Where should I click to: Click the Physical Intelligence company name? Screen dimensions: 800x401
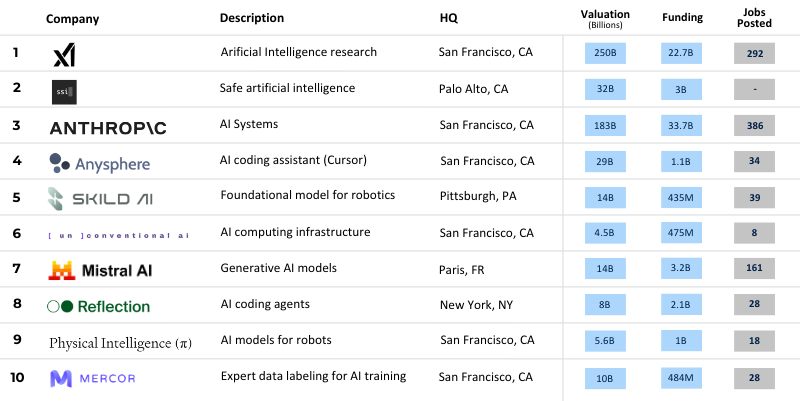point(120,343)
